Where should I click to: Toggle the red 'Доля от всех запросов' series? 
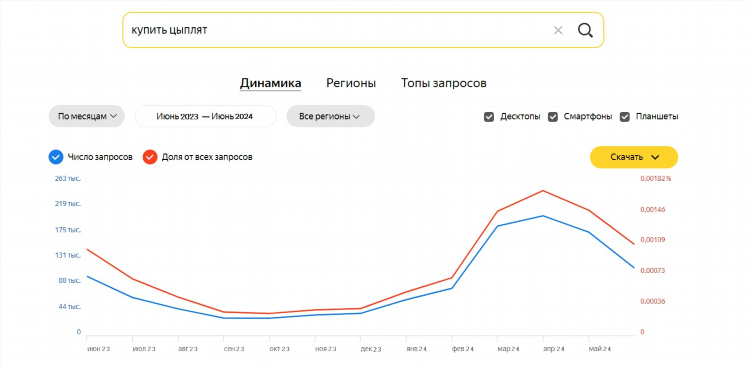(x=150, y=157)
